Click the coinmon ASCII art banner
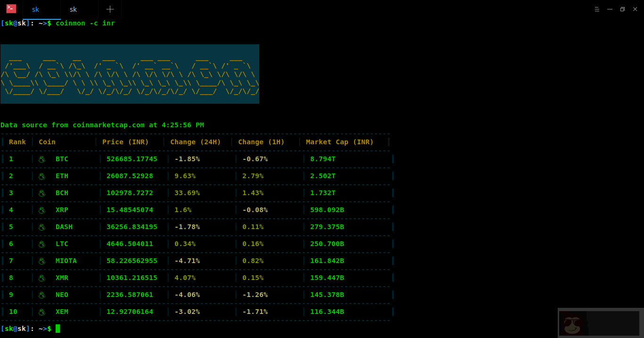The image size is (644, 338). pos(130,74)
